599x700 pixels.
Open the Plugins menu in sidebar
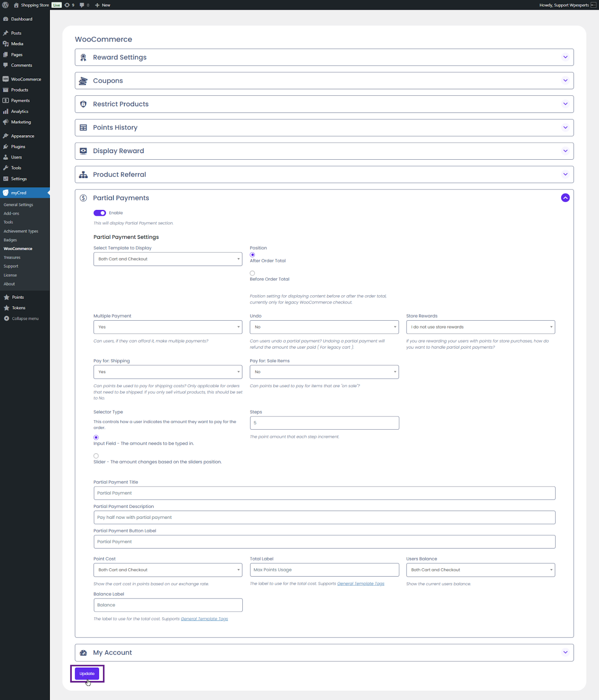[18, 147]
